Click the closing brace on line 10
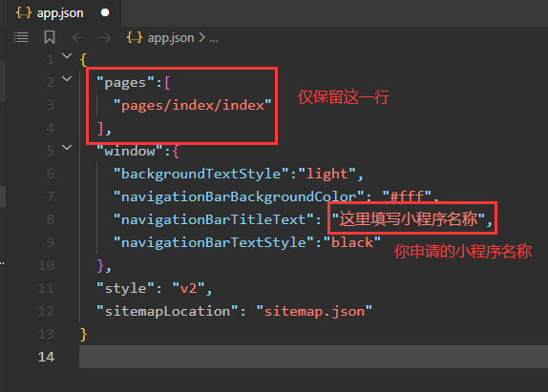Viewport: 548px width, 392px height. click(x=100, y=266)
